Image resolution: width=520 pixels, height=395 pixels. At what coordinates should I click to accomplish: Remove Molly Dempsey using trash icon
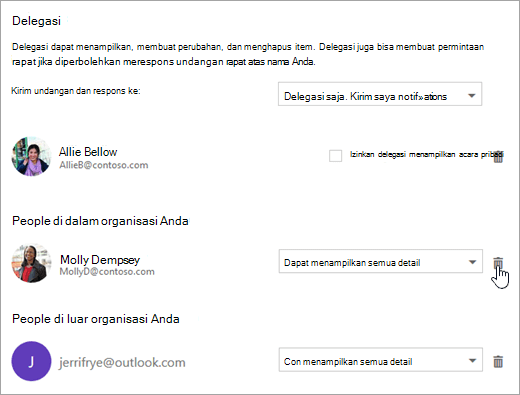[498, 262]
